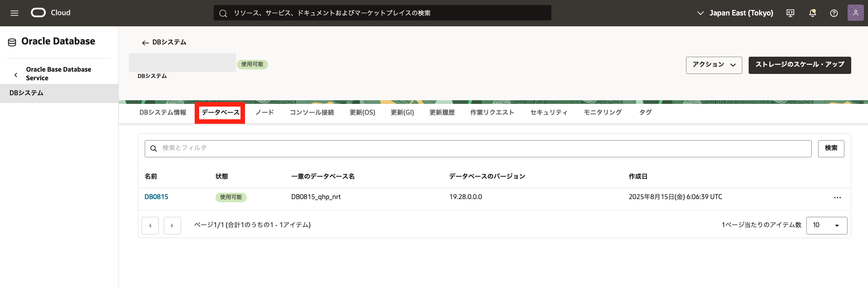Open the user profile avatar
This screenshot has height=288, width=868.
pos(855,13)
